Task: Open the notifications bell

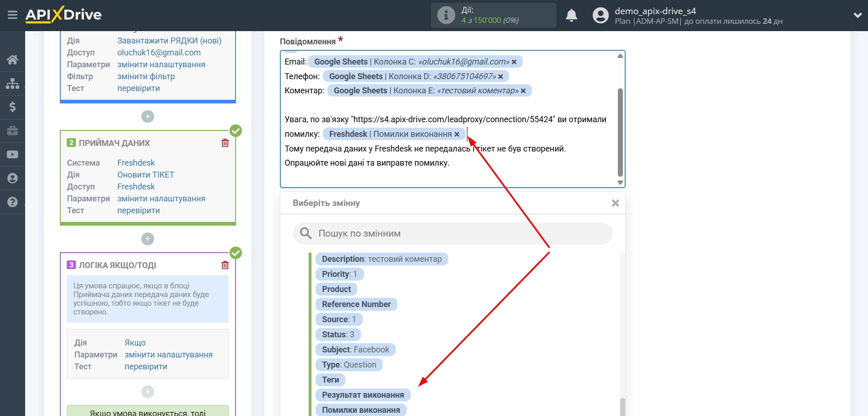Action: coord(571,16)
